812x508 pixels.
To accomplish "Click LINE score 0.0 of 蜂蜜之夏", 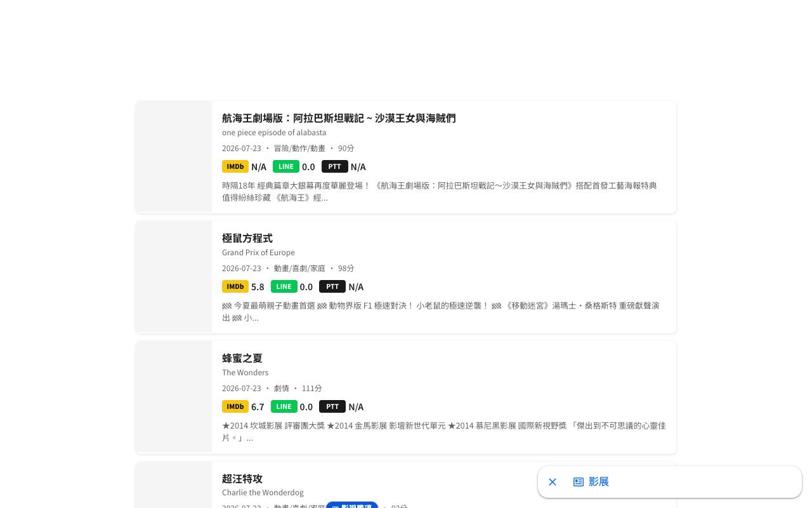I will [x=306, y=407].
